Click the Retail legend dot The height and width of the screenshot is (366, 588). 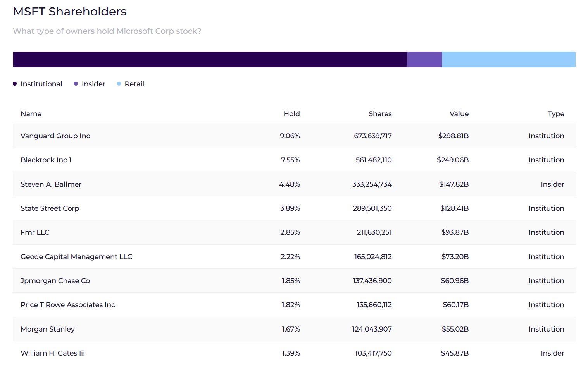(119, 84)
